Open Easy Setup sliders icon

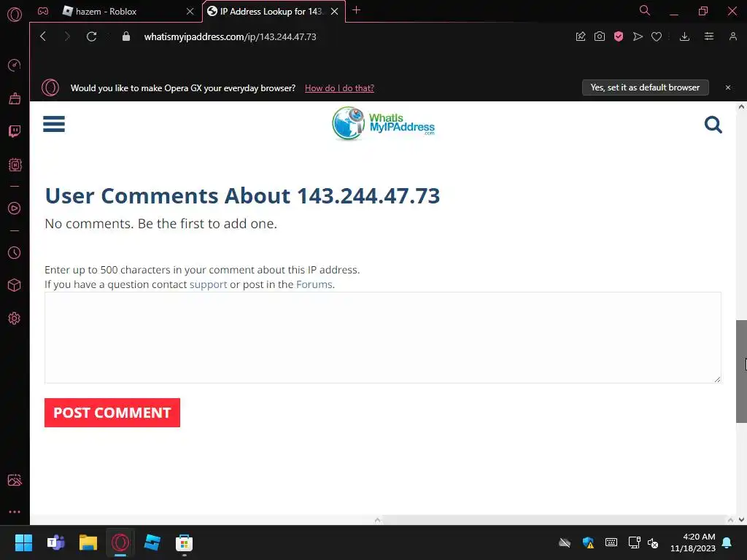pos(709,36)
